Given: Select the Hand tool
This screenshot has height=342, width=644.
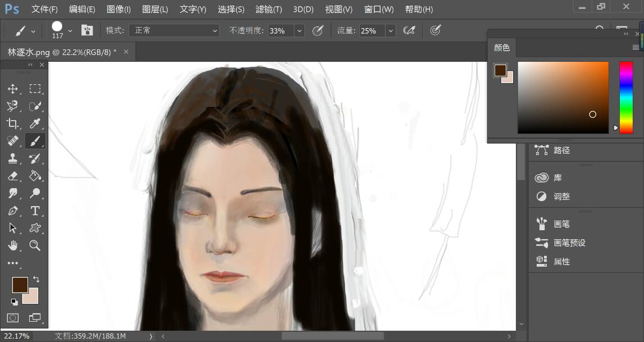Looking at the screenshot, I should [13, 245].
